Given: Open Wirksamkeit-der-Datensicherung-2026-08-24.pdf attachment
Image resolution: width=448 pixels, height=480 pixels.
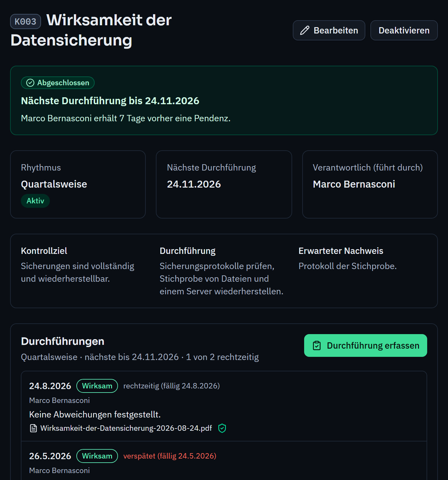Looking at the screenshot, I should 126,428.
